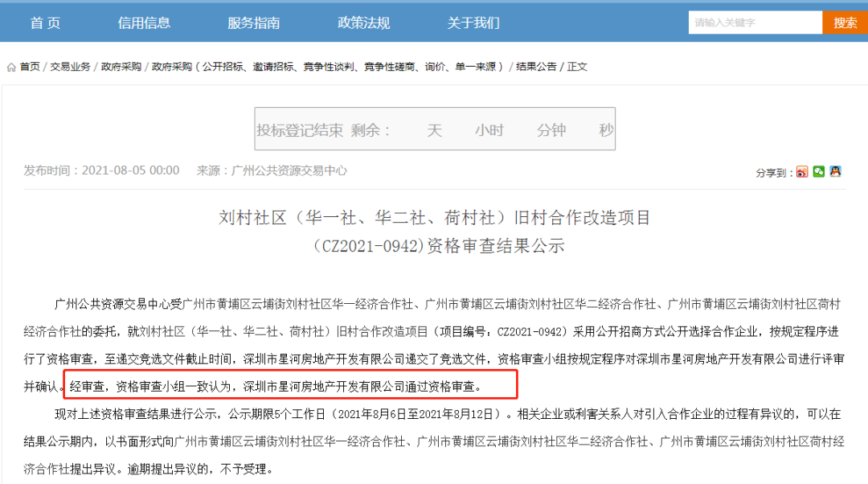Open the 关于我们 navigation menu

[473, 23]
